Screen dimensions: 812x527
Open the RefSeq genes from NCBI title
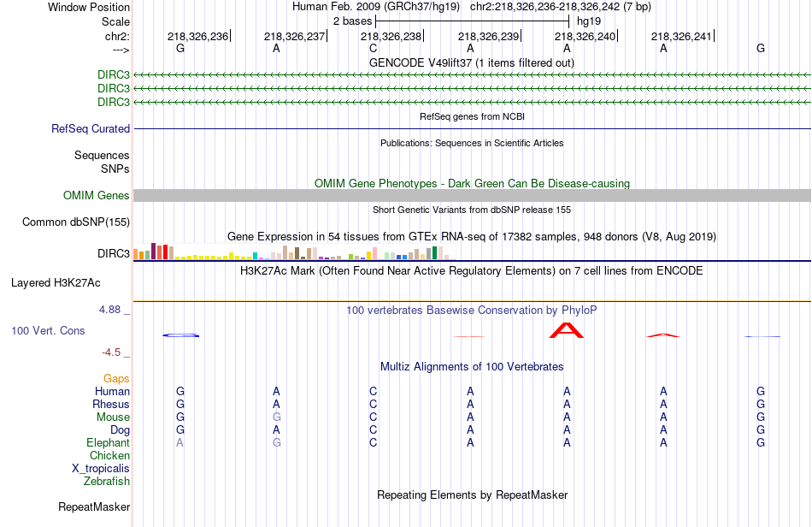click(x=472, y=116)
